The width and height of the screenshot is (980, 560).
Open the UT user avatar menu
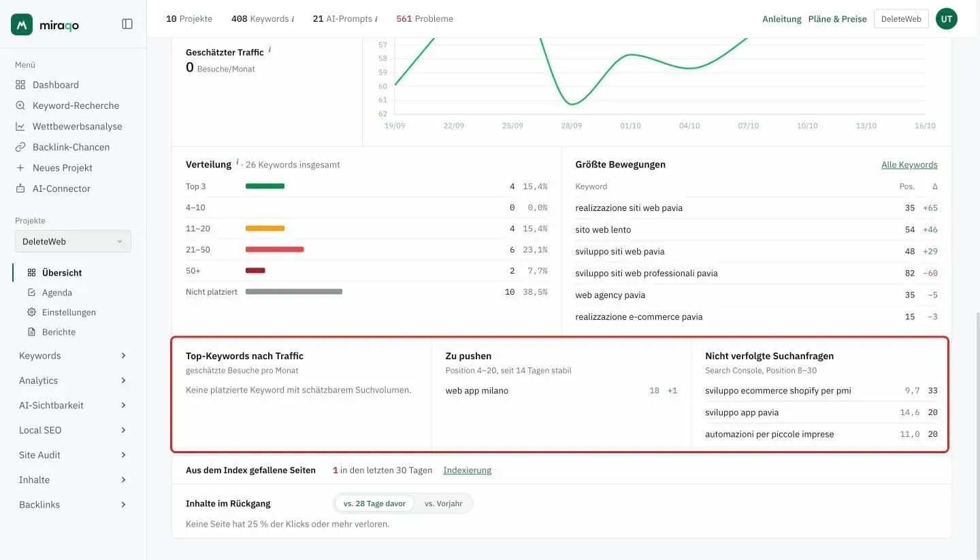point(947,19)
